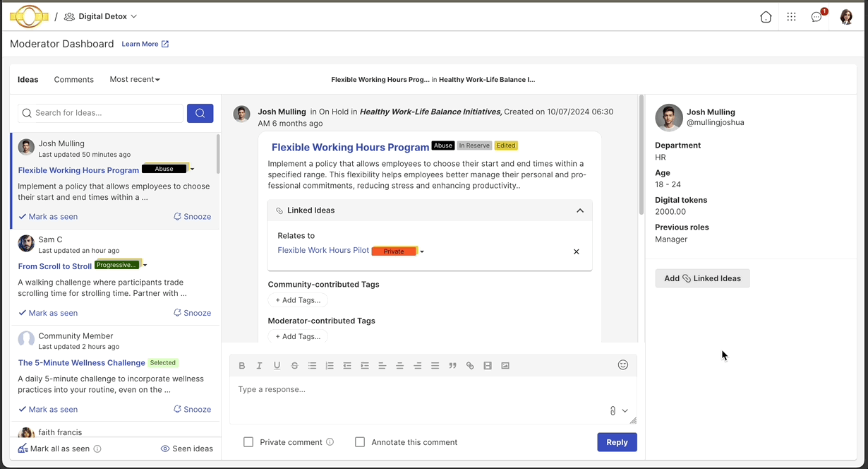This screenshot has height=469, width=868.
Task: Open the Most recent sort dropdown
Action: click(x=134, y=79)
